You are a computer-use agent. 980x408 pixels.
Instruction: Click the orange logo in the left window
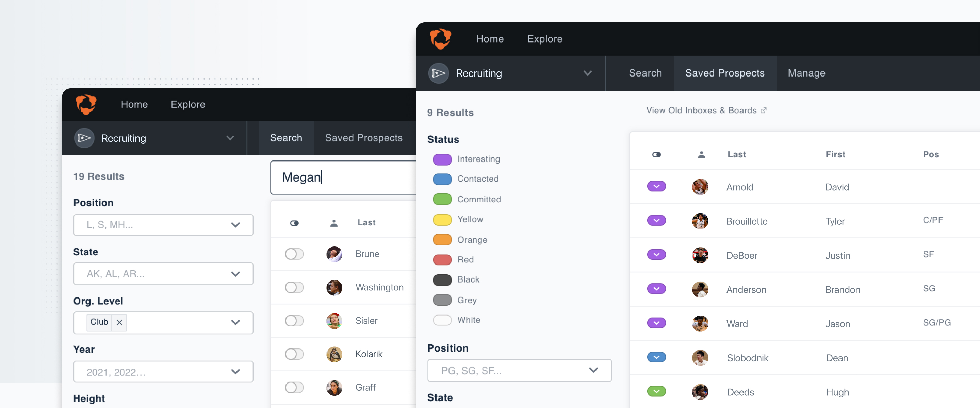pos(86,104)
